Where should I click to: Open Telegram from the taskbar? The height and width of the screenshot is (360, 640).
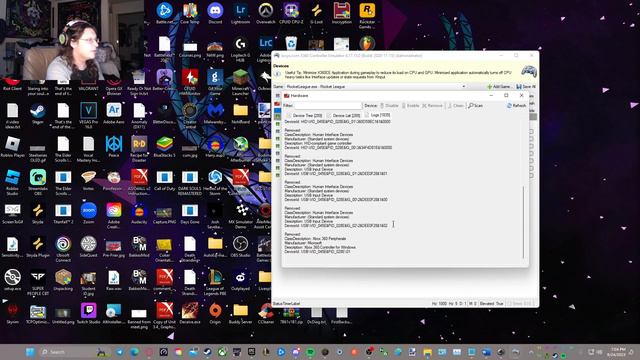point(120,352)
